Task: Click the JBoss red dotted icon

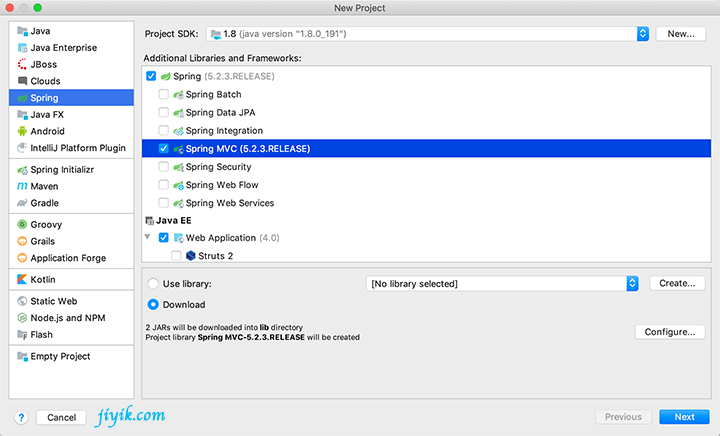Action: coord(22,64)
